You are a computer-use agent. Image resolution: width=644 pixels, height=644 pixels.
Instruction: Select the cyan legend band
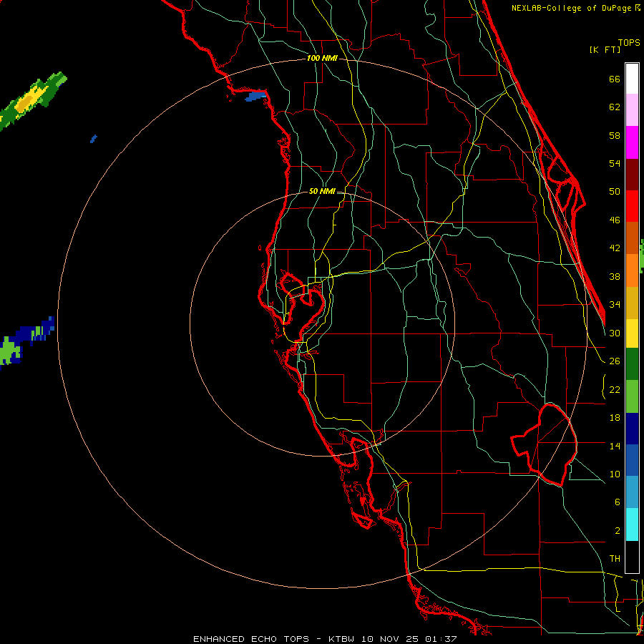click(632, 525)
